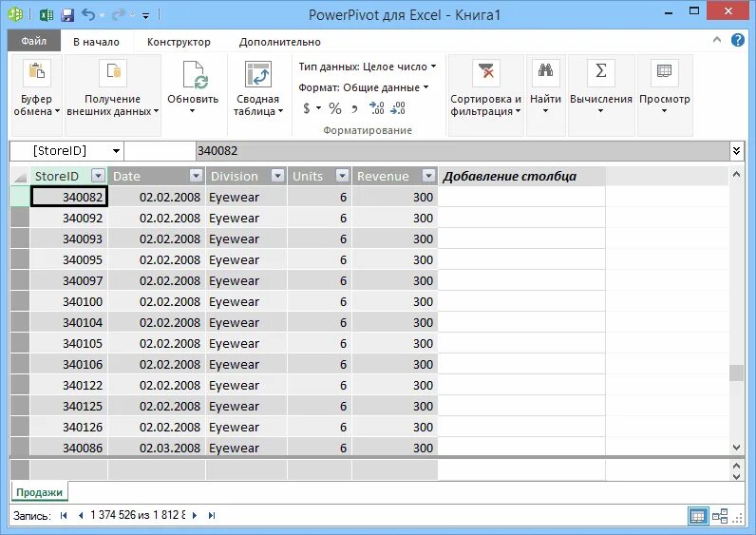Open Revenue column filter dropdown
Viewport: 756px width, 535px height.
click(429, 176)
